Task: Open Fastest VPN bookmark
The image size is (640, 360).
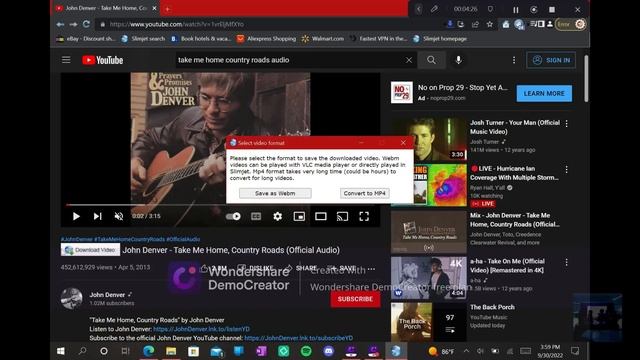Action: point(378,39)
